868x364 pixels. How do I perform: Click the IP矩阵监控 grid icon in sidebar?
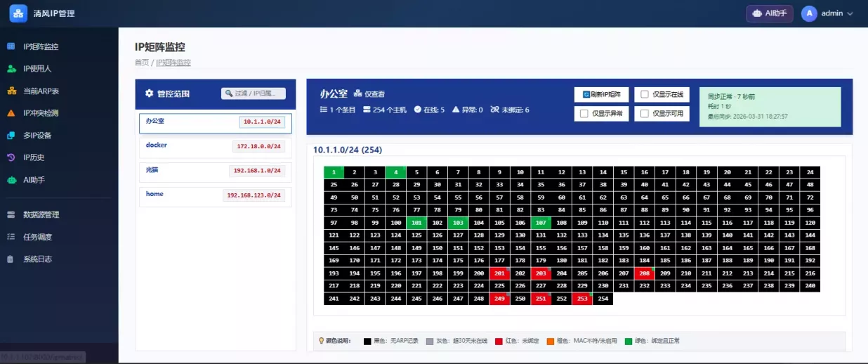click(11, 46)
